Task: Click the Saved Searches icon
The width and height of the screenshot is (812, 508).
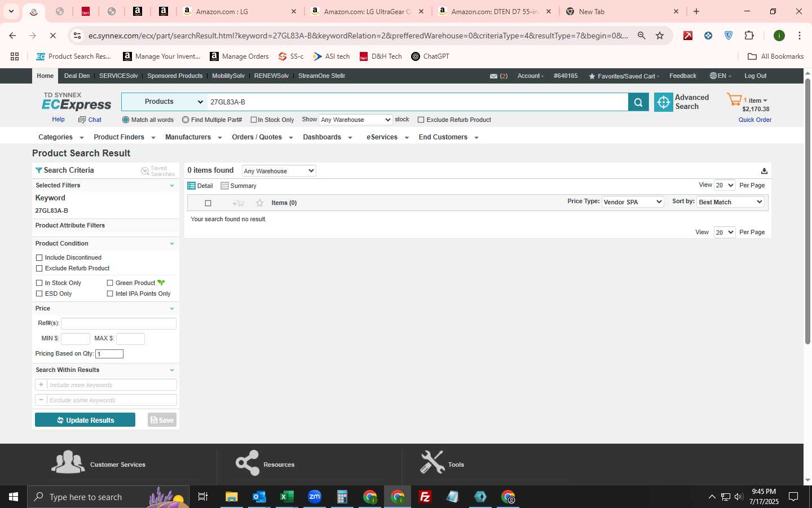Action: point(145,171)
